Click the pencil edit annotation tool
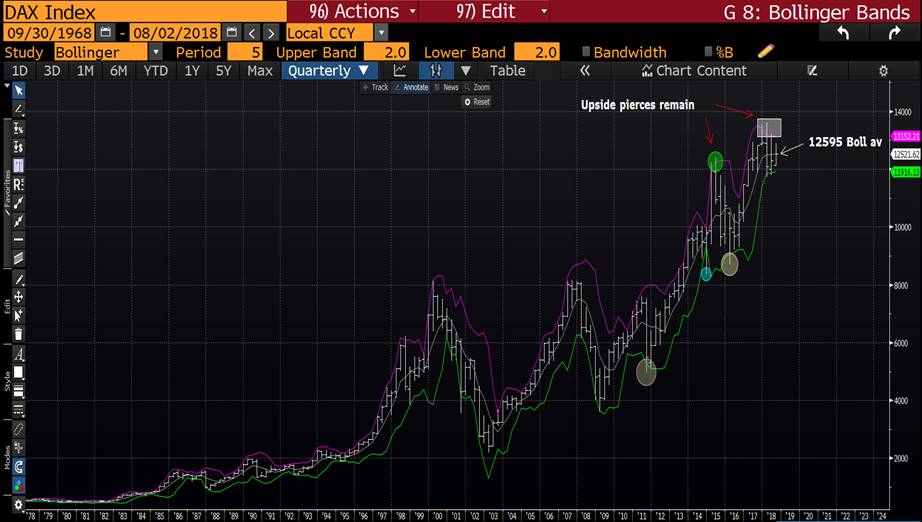Viewport: 922px width, 522px height. pos(19,279)
